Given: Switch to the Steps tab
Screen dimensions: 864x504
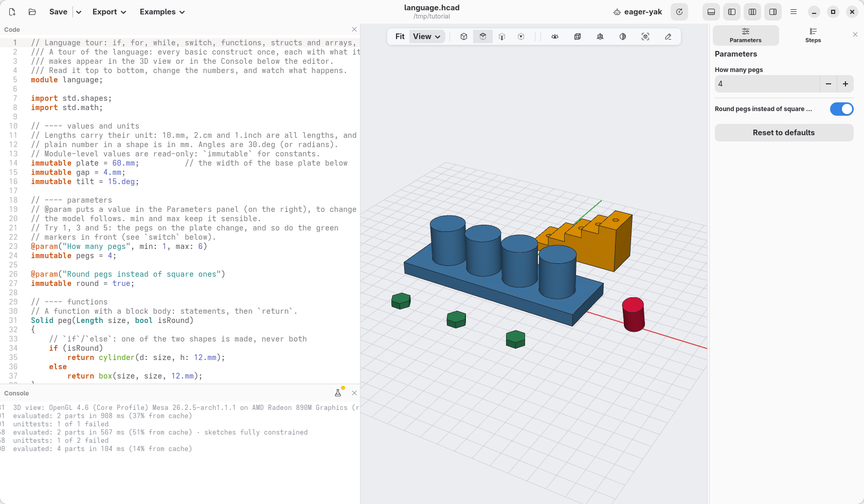Looking at the screenshot, I should click(813, 35).
